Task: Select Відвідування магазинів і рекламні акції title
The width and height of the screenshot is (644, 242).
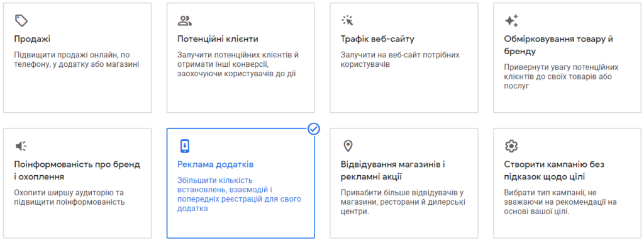Action: pyautogui.click(x=393, y=171)
